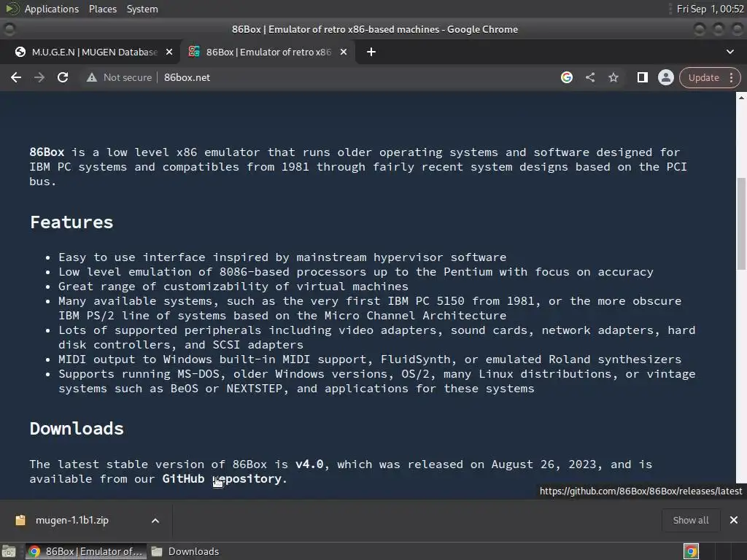This screenshot has height=560, width=747.
Task: Click the page vertical scrollbar thumb
Action: pyautogui.click(x=741, y=224)
